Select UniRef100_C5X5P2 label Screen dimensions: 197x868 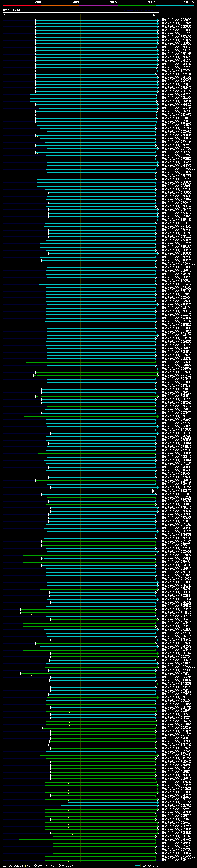(x=176, y=752)
